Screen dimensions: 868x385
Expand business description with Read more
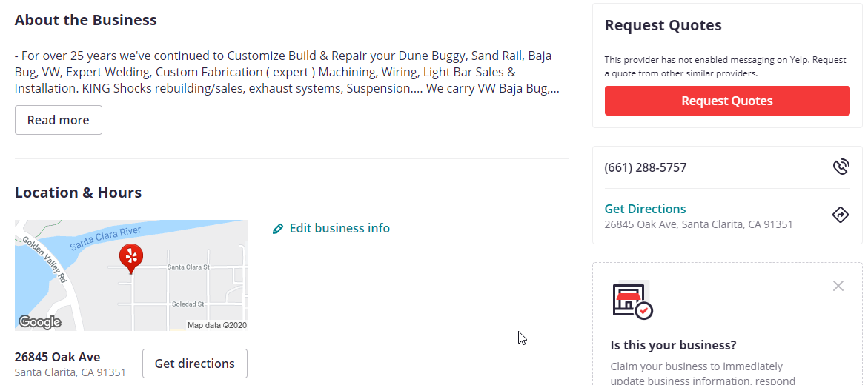pyautogui.click(x=58, y=120)
